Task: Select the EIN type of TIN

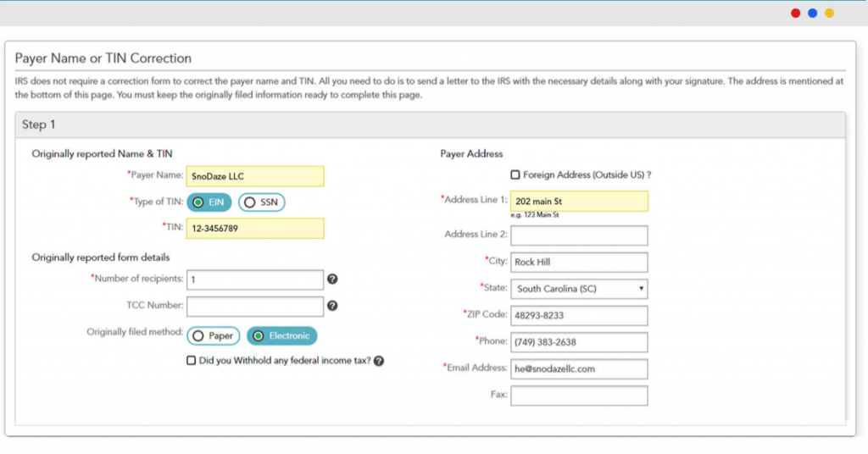Action: (209, 202)
